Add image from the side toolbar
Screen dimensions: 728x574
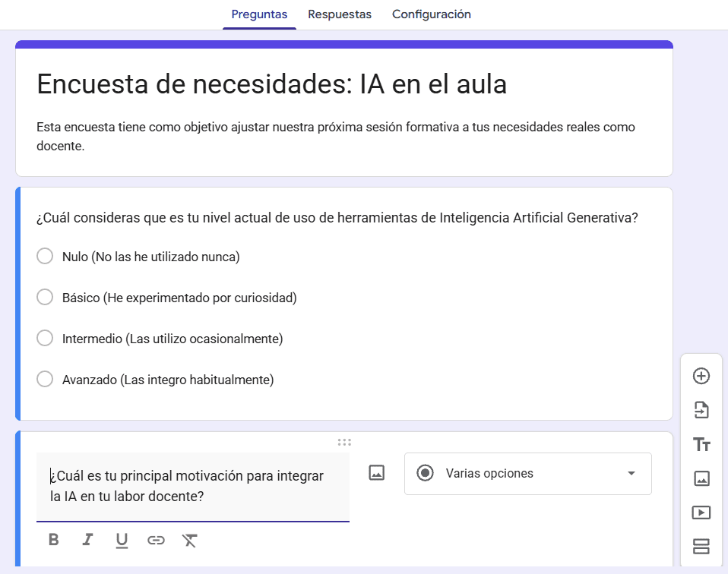tap(701, 478)
